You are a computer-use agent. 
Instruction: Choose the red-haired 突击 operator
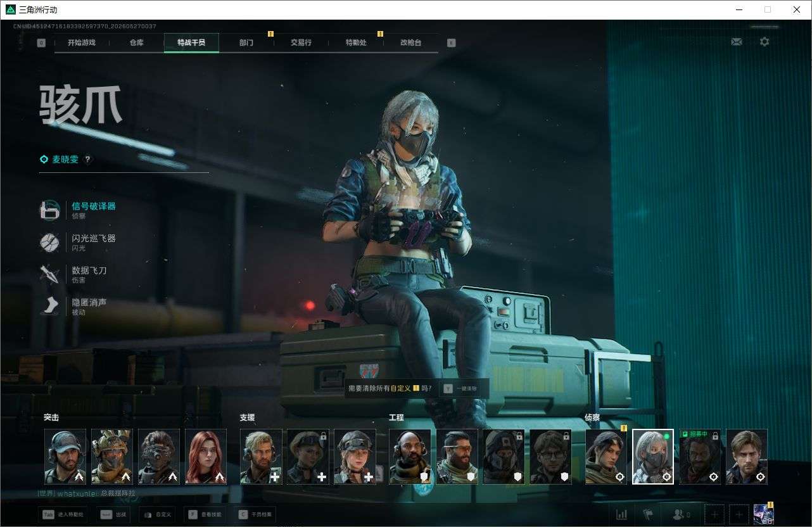(x=206, y=457)
